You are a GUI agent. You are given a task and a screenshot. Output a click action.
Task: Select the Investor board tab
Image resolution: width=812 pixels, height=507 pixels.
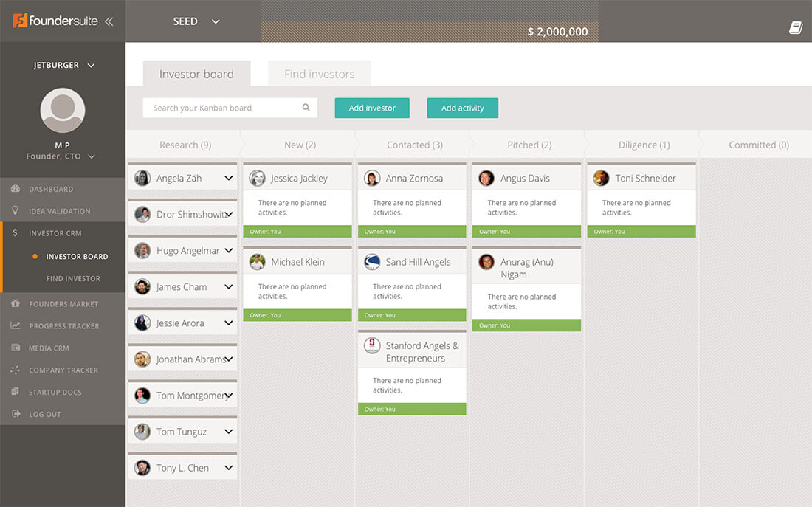point(196,73)
